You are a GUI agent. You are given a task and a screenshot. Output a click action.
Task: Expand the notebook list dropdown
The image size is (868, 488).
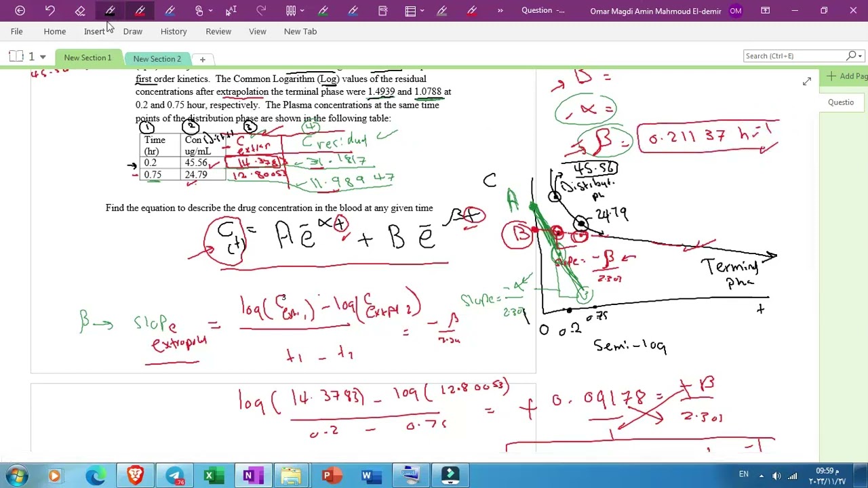click(43, 57)
